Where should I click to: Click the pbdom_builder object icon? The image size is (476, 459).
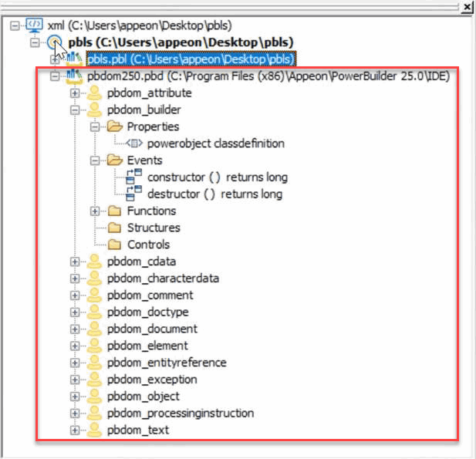95,110
